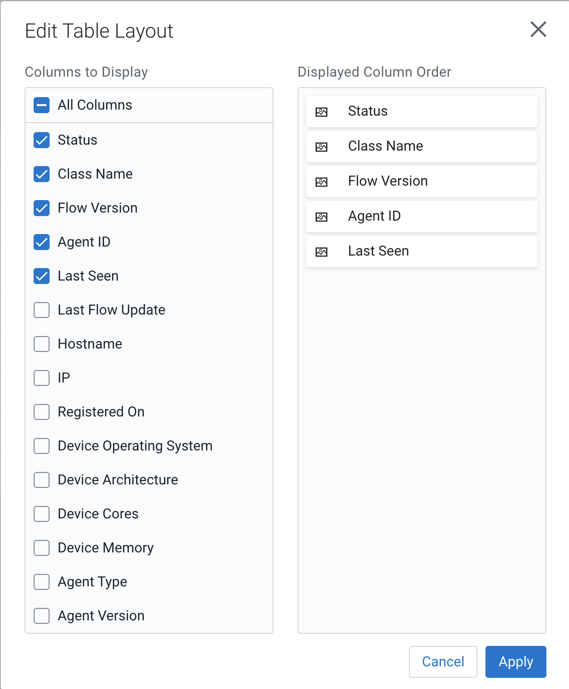Click the drag handle icon beside Agent ID

click(x=322, y=217)
